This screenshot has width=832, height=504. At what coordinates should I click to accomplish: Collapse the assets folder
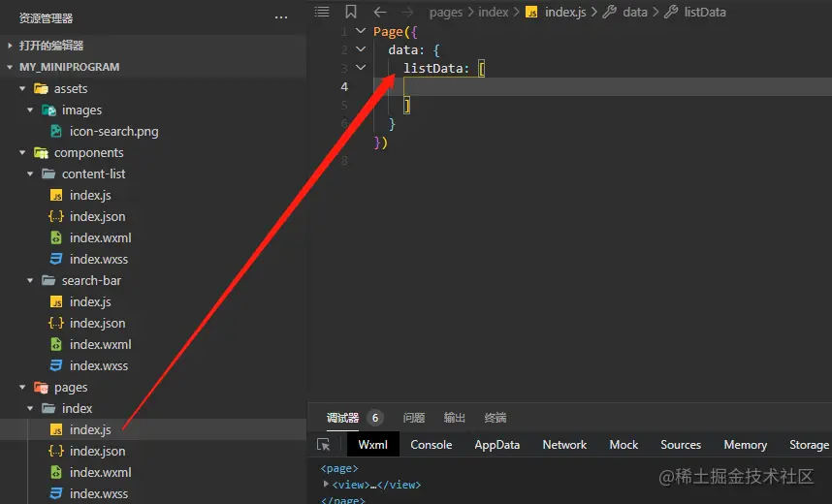pos(22,88)
